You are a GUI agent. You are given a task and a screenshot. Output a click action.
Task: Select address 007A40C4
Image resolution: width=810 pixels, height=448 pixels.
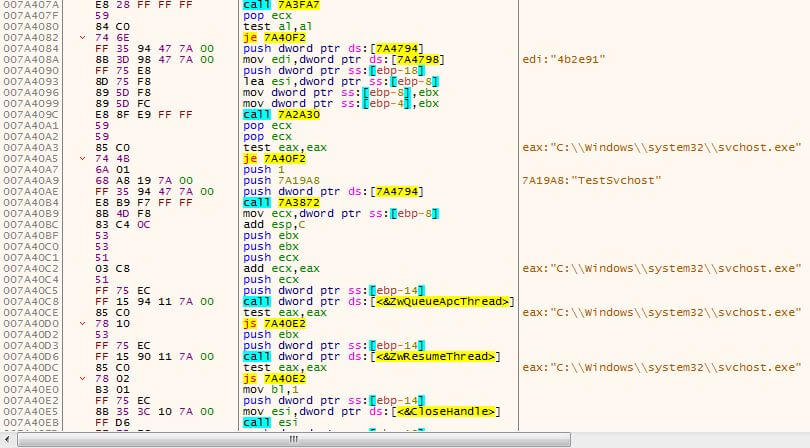point(31,280)
